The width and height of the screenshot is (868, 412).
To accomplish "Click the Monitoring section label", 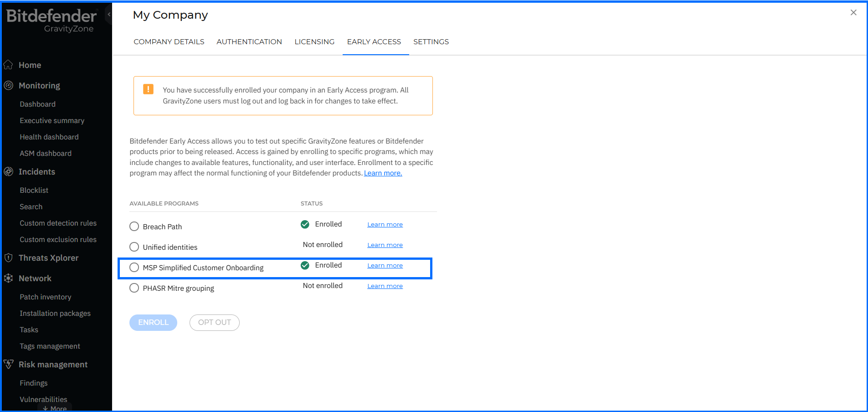I will [x=40, y=86].
